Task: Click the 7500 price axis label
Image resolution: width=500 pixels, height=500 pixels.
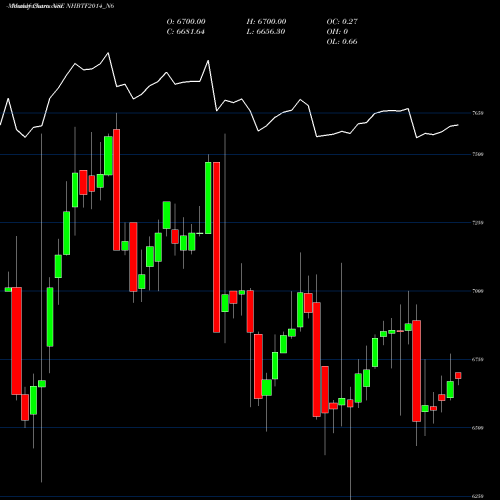Action: click(478, 154)
